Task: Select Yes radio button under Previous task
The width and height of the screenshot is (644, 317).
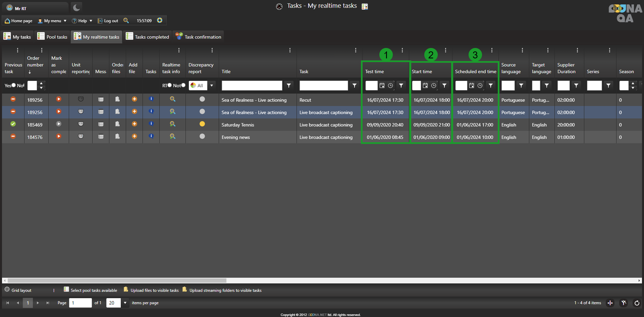Action: click(x=13, y=85)
